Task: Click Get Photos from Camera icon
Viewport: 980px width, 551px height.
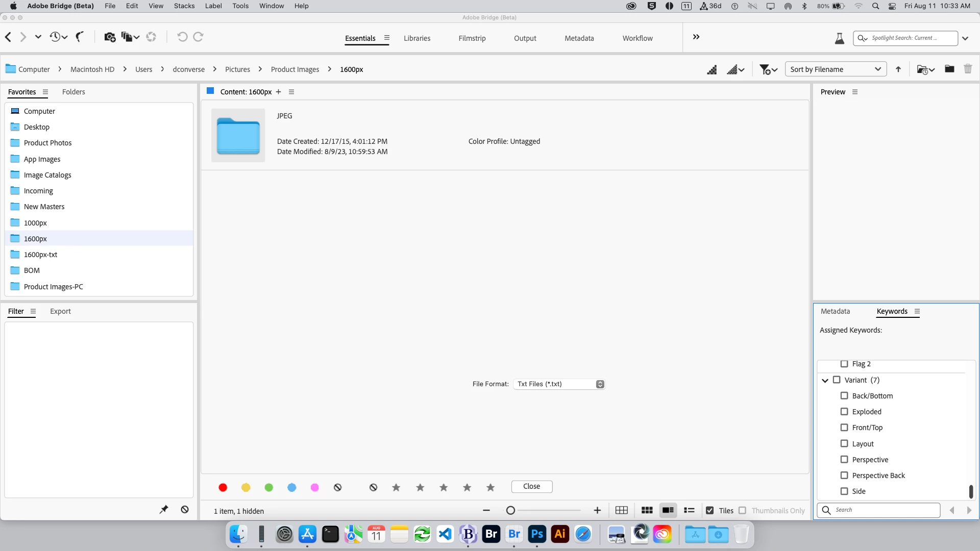Action: (x=109, y=37)
